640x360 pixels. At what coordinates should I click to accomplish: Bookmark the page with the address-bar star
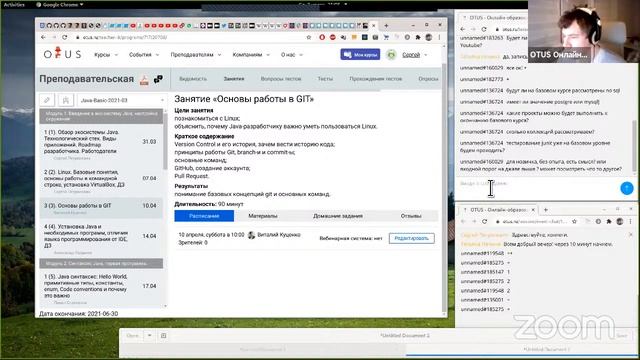point(309,37)
